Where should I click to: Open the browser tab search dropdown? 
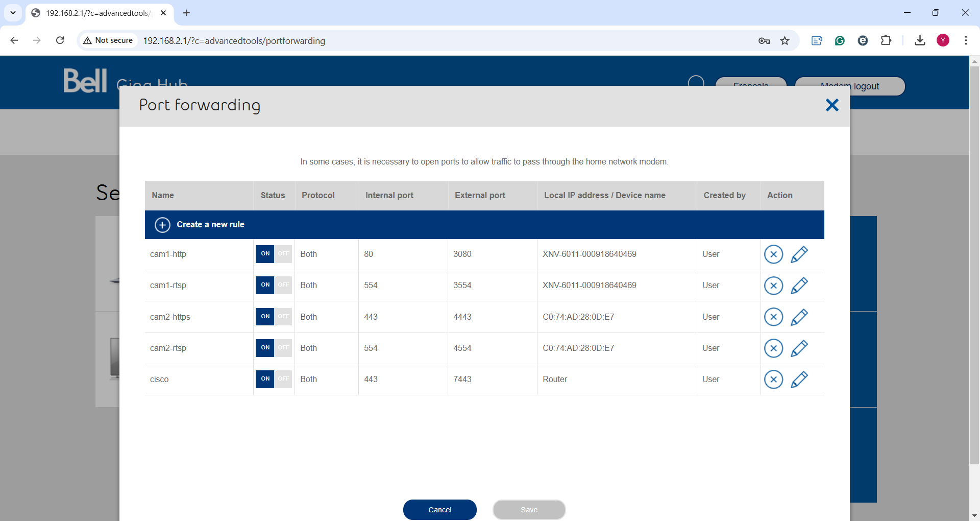(x=13, y=13)
